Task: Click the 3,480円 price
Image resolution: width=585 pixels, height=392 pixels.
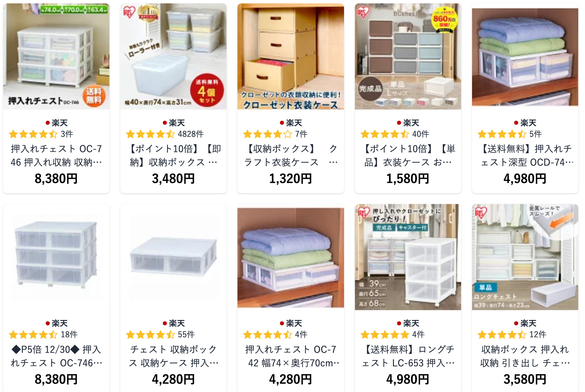Action: point(173,179)
